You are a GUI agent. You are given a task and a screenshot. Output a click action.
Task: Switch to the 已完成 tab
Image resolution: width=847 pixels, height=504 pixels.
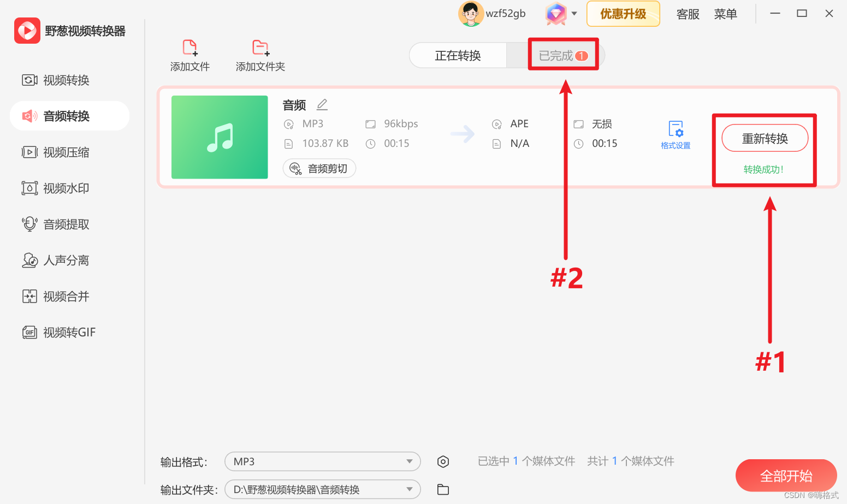point(556,56)
